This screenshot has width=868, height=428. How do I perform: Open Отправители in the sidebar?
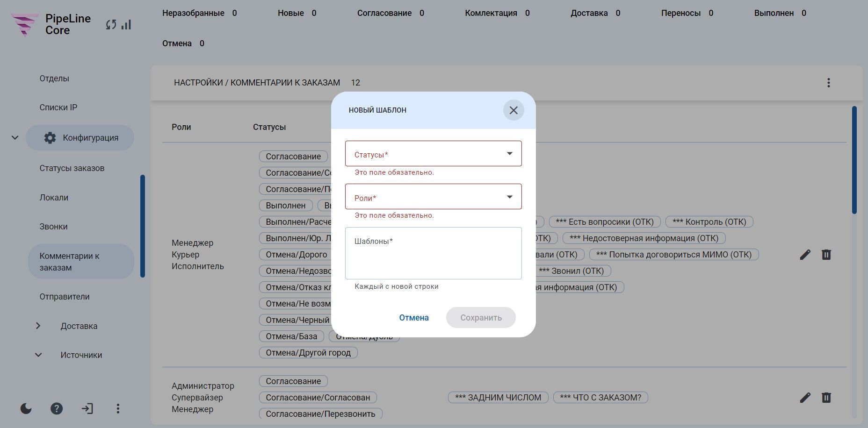click(x=65, y=297)
